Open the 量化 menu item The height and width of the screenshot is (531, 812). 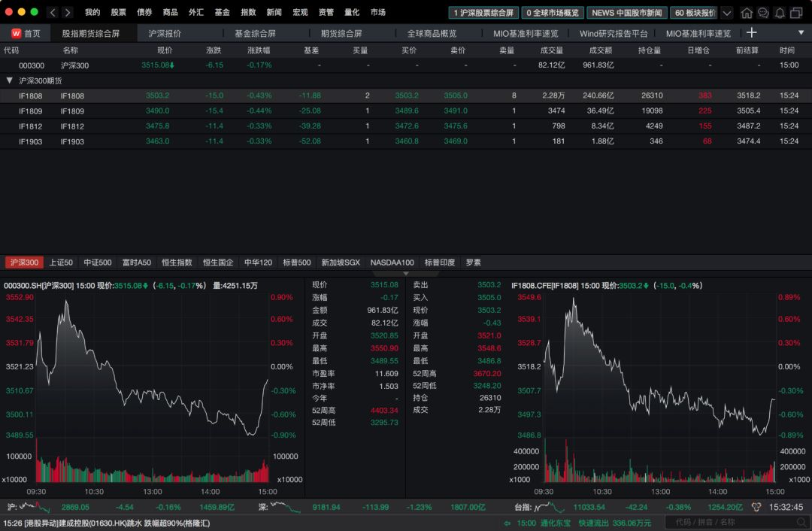coord(351,12)
